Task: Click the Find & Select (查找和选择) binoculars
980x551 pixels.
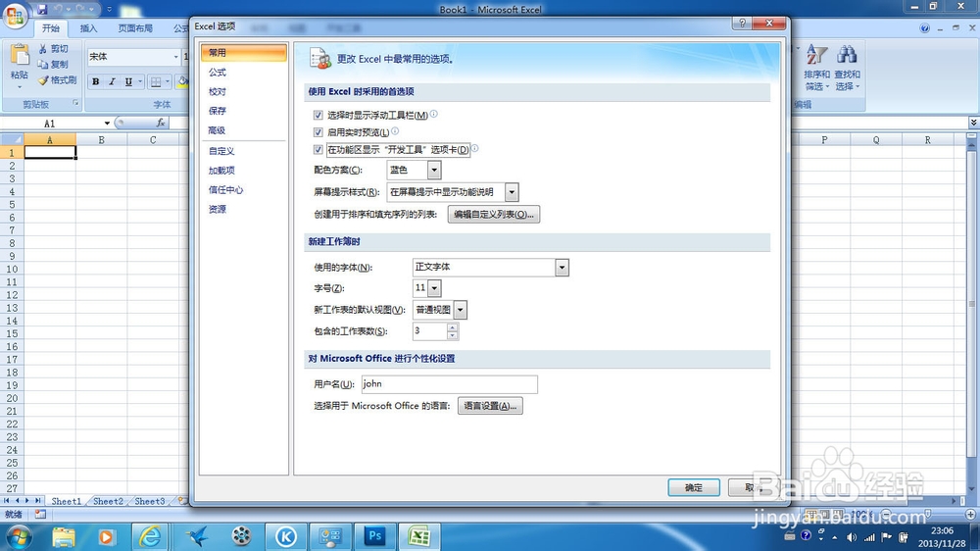Action: (847, 55)
